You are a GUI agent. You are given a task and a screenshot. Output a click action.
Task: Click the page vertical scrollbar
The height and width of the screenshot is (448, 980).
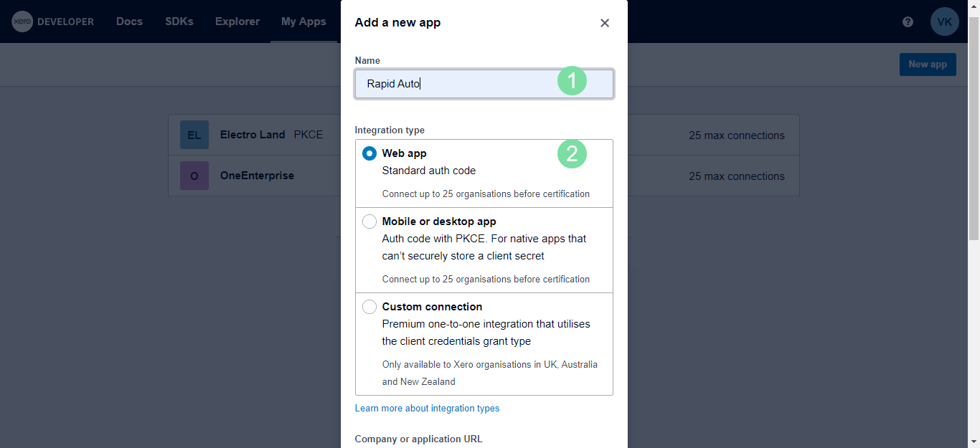tap(974, 215)
